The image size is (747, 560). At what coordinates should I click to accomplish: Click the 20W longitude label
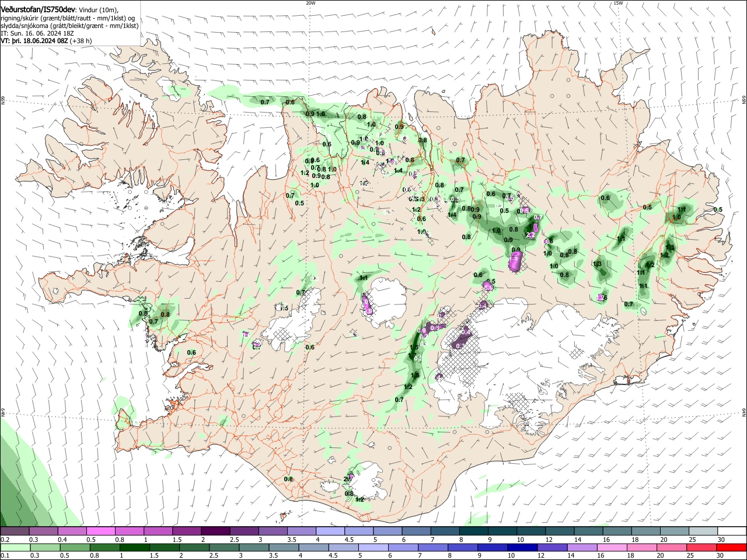click(x=310, y=3)
